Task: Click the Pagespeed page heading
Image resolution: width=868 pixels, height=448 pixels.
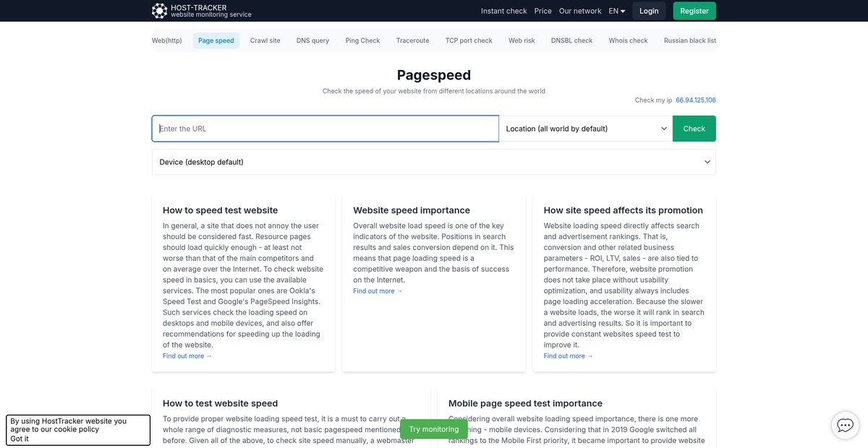Action: 434,75
